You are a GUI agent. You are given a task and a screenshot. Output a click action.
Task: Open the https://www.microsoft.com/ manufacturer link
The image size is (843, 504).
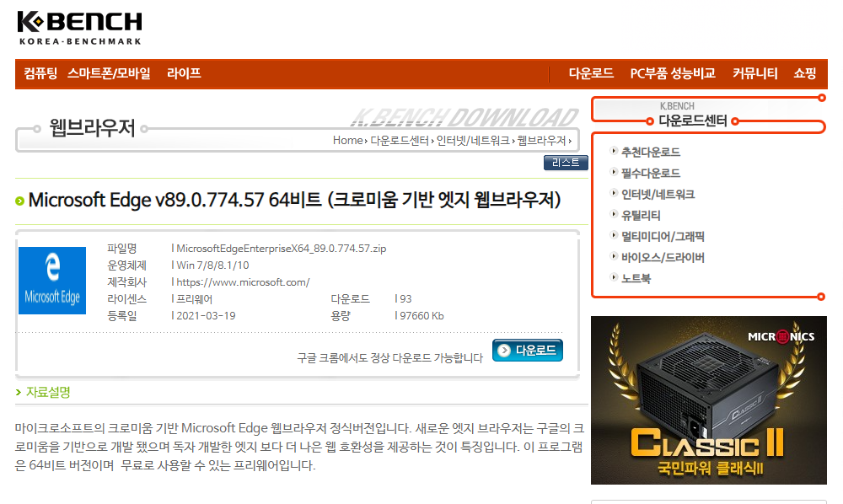[243, 282]
